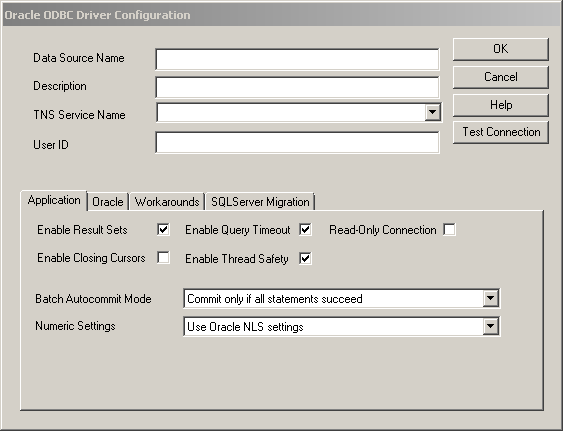Image resolution: width=563 pixels, height=431 pixels.
Task: Click the 'TNS Service Name' label
Action: click(79, 115)
